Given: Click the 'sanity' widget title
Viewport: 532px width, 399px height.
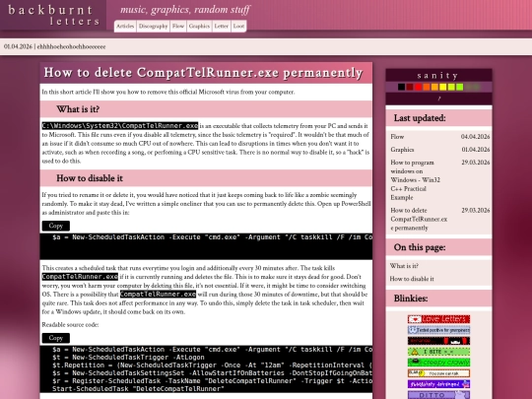Looking at the screenshot, I should 438,75.
